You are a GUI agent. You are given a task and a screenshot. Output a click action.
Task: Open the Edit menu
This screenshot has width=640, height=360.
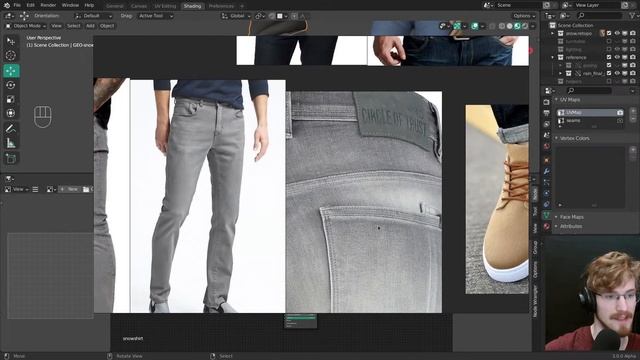tap(31, 5)
